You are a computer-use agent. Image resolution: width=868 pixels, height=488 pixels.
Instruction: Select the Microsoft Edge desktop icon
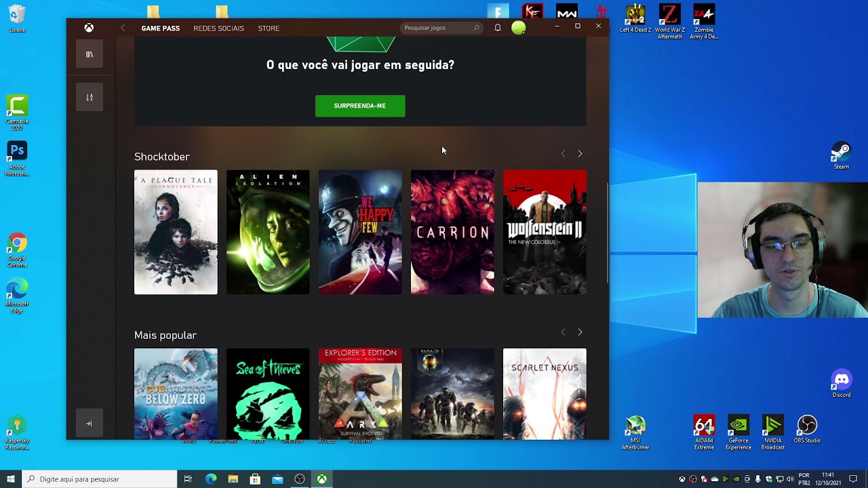[17, 296]
